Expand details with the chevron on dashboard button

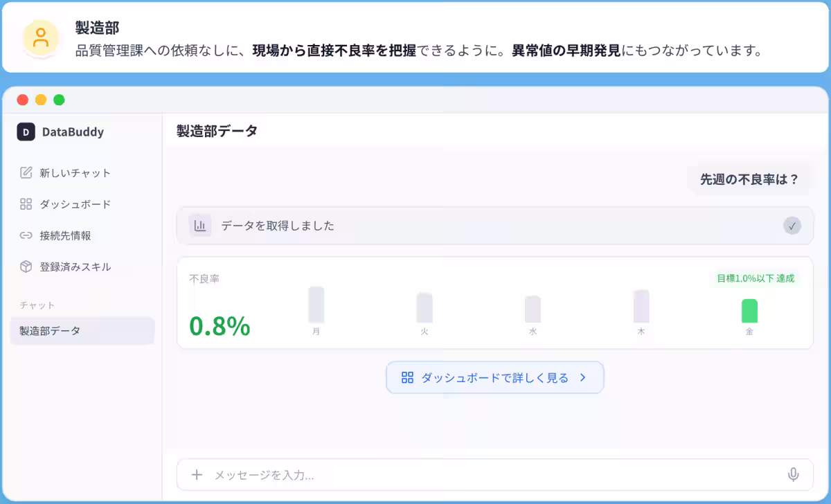click(582, 377)
